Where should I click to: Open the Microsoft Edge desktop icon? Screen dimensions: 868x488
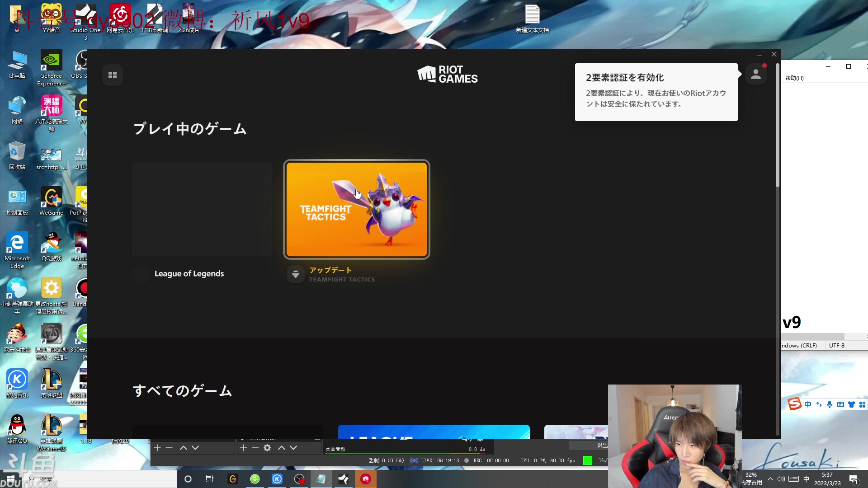coord(17,251)
